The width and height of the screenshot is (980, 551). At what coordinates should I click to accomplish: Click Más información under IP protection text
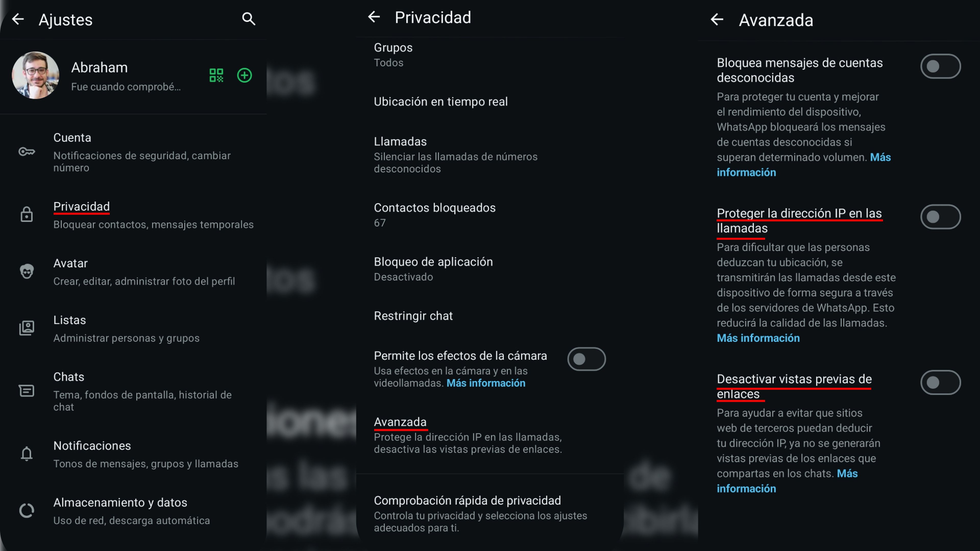pyautogui.click(x=758, y=338)
